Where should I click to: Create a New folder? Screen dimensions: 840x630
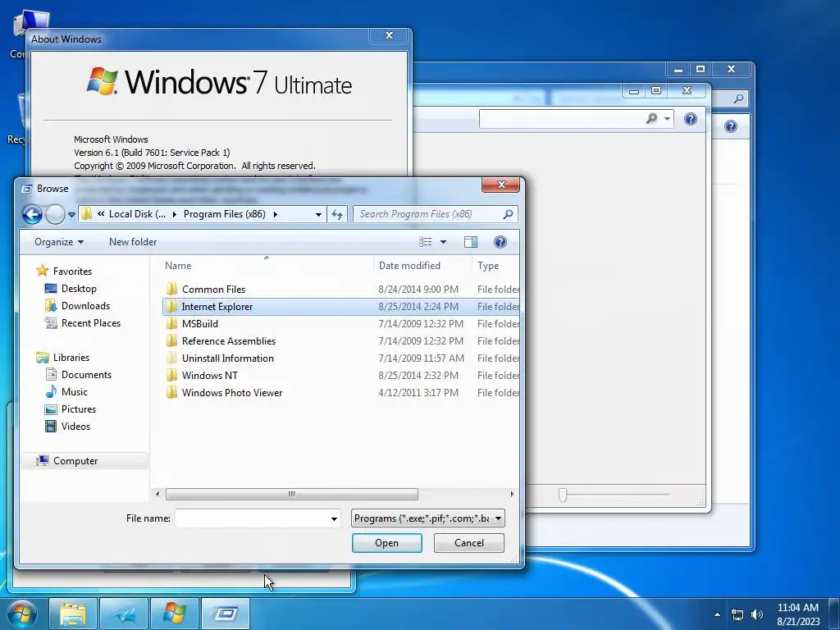click(133, 242)
